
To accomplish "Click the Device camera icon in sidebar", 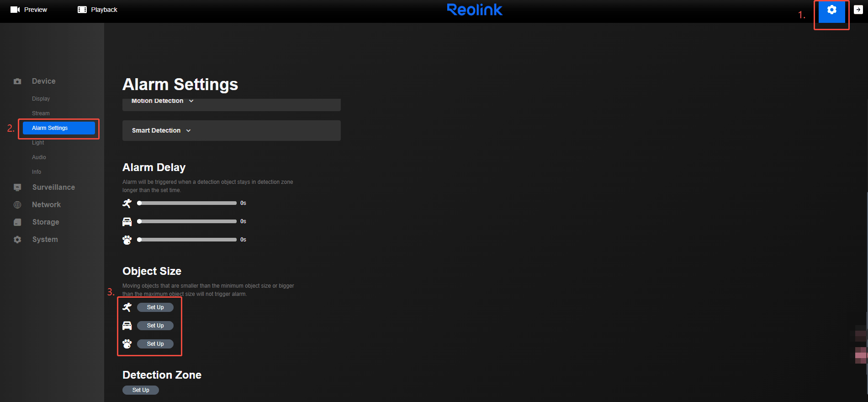I will pos(17,81).
